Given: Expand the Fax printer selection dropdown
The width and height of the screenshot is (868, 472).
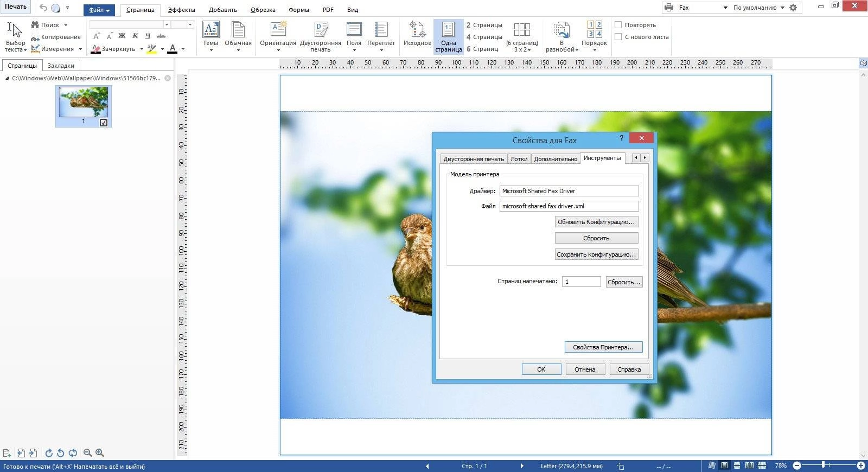Looking at the screenshot, I should click(725, 8).
